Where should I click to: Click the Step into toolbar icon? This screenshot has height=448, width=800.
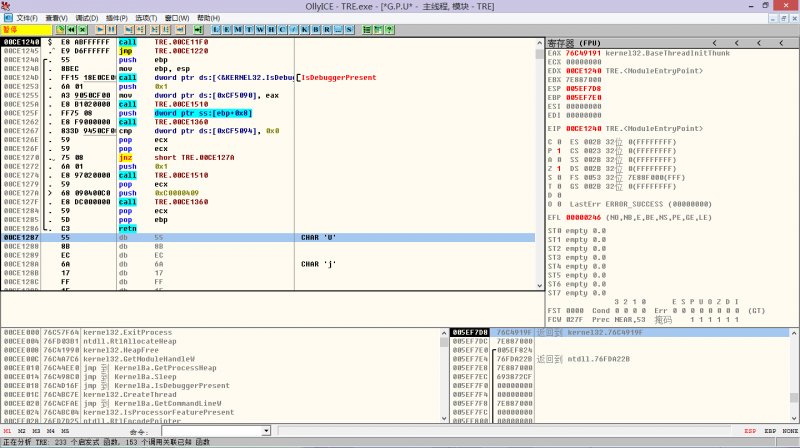click(129, 30)
